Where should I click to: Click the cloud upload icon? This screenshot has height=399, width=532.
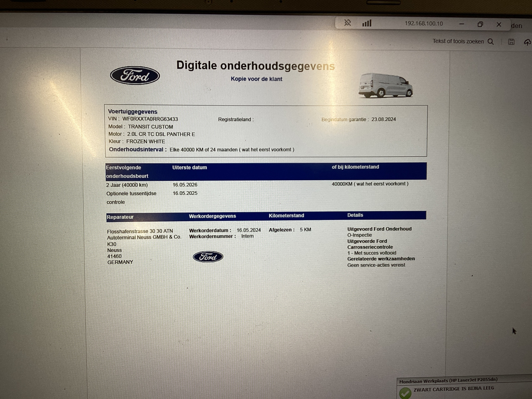pyautogui.click(x=527, y=42)
